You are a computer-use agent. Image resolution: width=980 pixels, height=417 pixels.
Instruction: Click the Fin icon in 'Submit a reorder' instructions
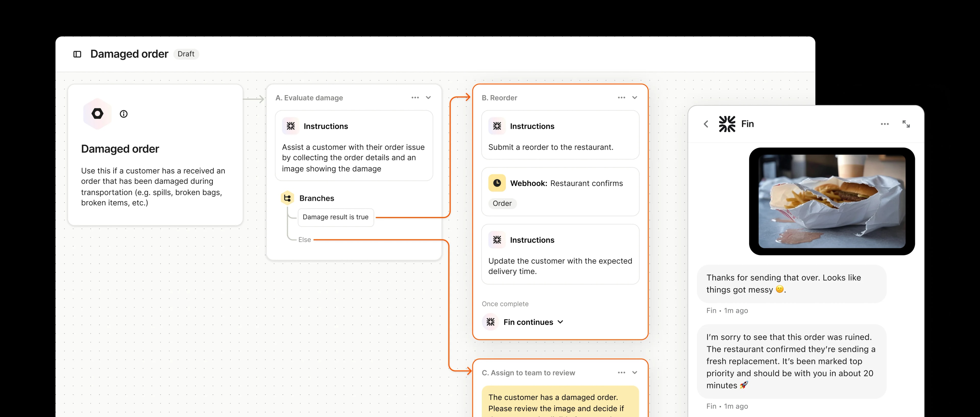click(497, 126)
